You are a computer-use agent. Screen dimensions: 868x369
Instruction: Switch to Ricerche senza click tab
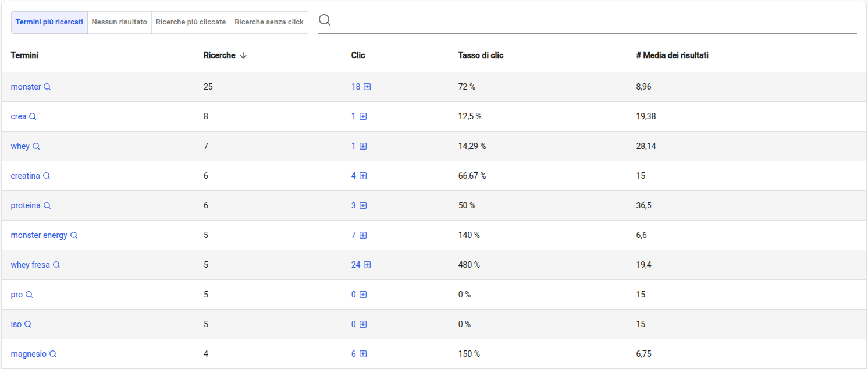click(269, 22)
